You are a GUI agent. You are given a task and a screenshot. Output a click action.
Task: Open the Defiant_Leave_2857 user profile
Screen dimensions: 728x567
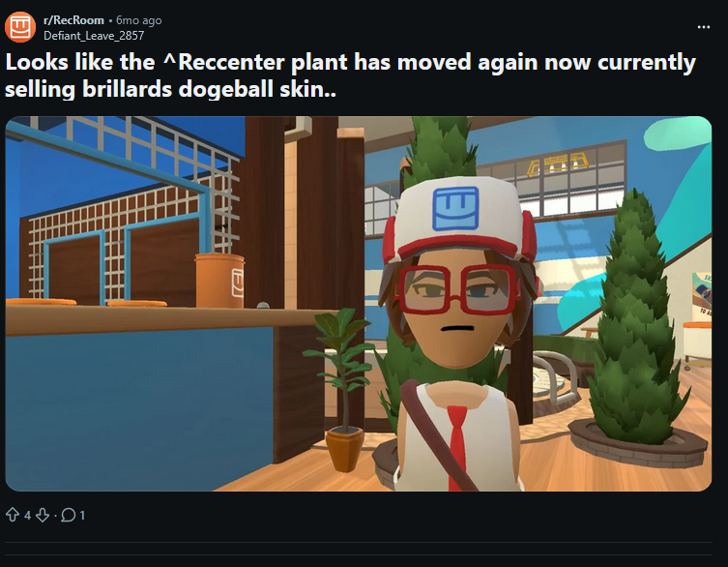pyautogui.click(x=94, y=36)
